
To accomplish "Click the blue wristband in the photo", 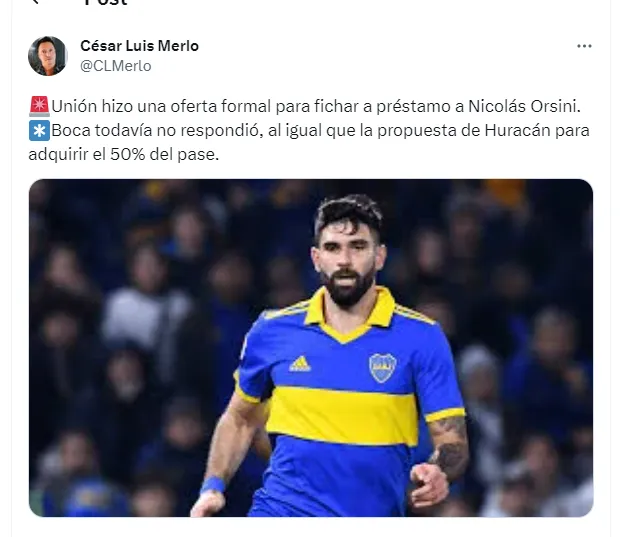I will click(x=212, y=486).
